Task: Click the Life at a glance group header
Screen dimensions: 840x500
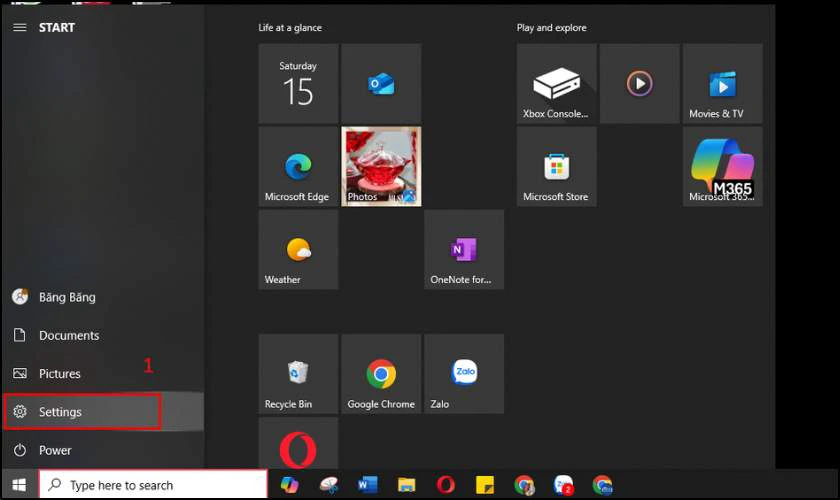Action: [290, 27]
